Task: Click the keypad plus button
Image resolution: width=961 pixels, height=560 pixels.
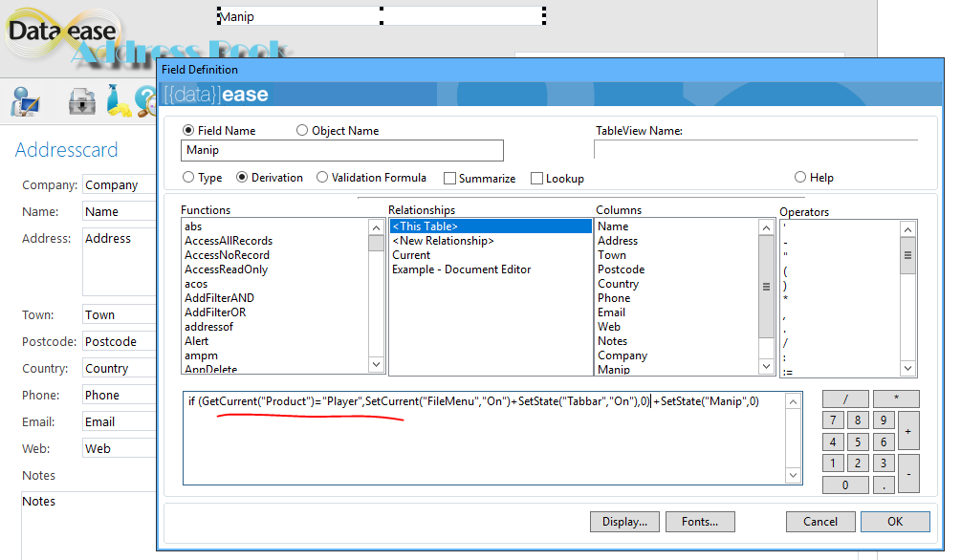Action: click(908, 431)
